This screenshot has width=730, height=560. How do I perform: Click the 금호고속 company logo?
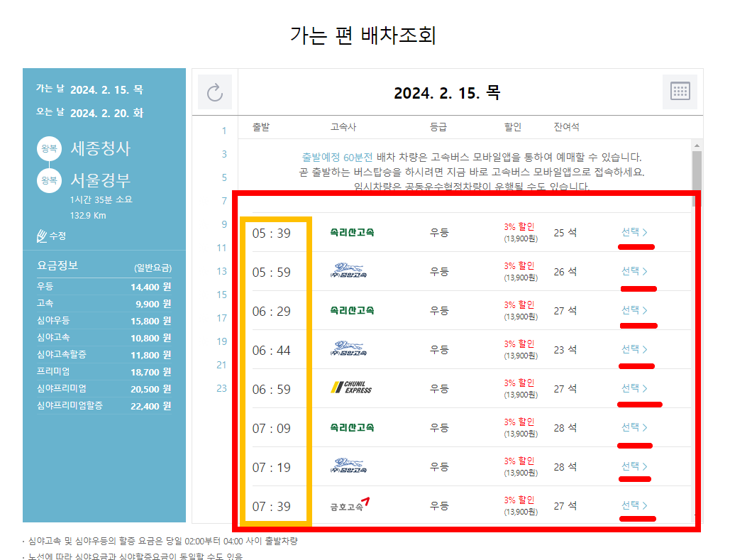pyautogui.click(x=350, y=505)
